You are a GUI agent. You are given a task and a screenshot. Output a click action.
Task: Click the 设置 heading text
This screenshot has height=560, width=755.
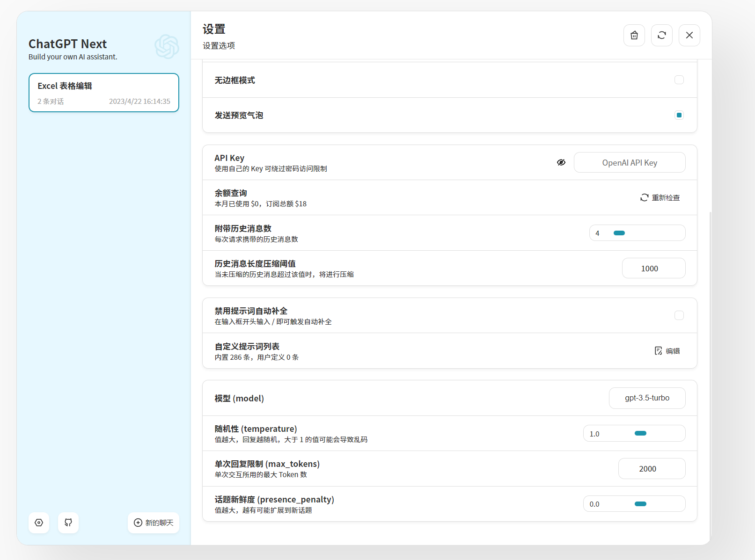tap(214, 29)
